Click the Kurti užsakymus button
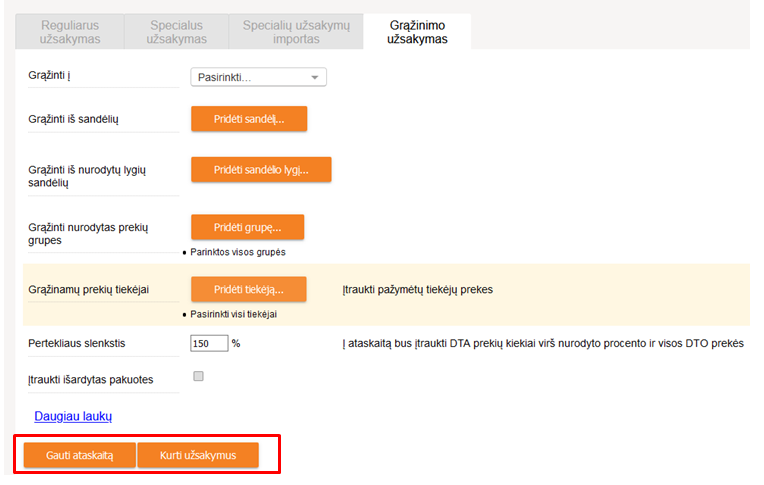 (x=198, y=455)
